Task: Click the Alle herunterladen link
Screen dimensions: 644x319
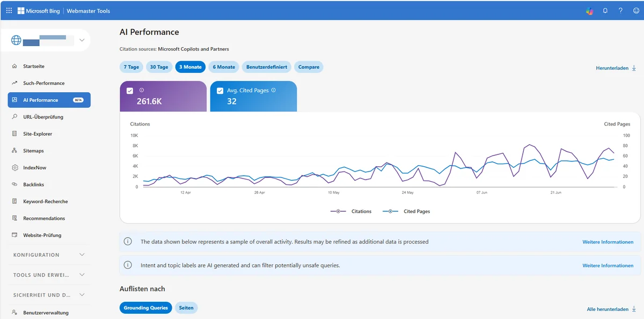Action: (x=608, y=309)
